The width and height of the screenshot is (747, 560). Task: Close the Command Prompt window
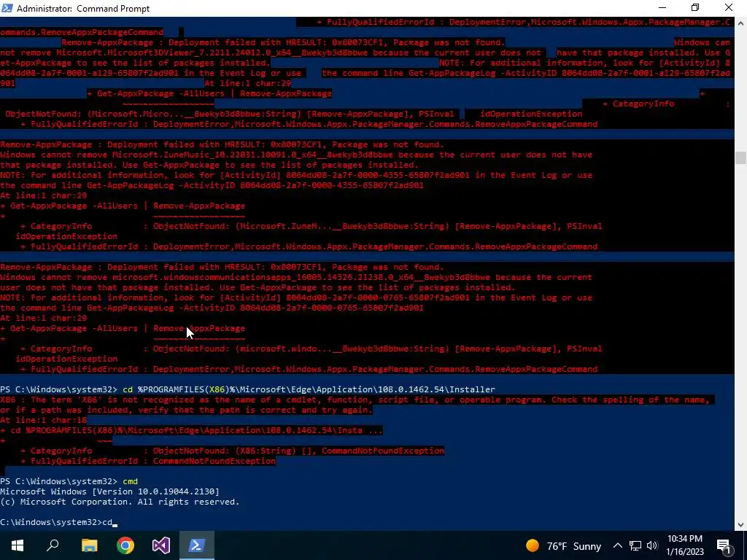[x=729, y=8]
